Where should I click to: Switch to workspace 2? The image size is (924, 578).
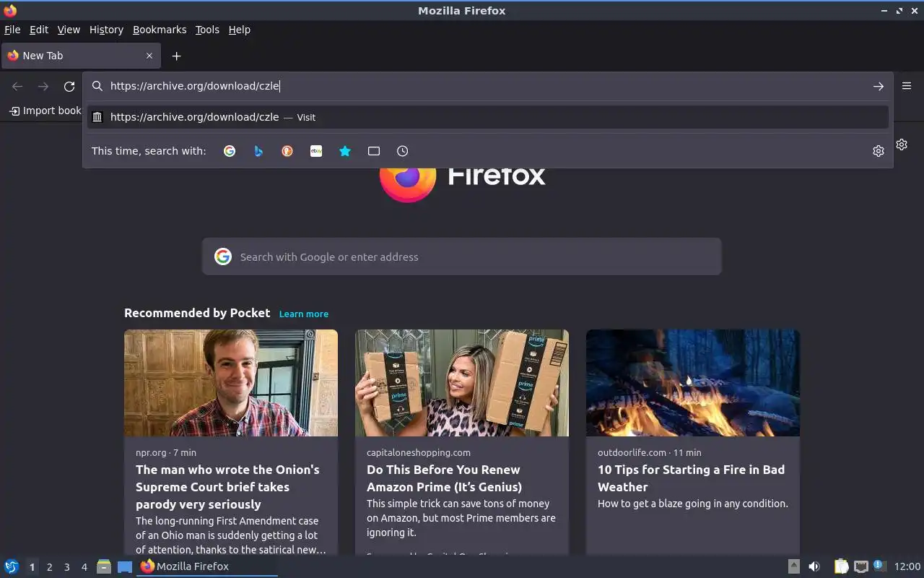pyautogui.click(x=49, y=567)
